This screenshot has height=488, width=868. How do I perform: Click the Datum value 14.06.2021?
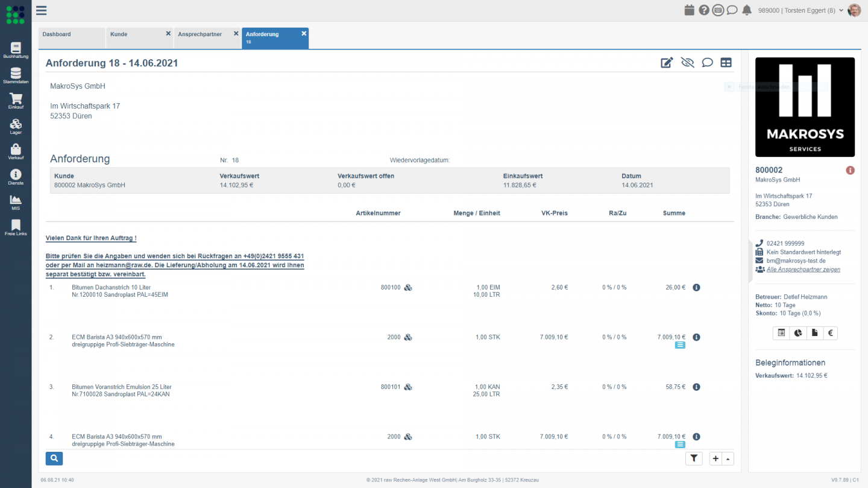pyautogui.click(x=637, y=185)
